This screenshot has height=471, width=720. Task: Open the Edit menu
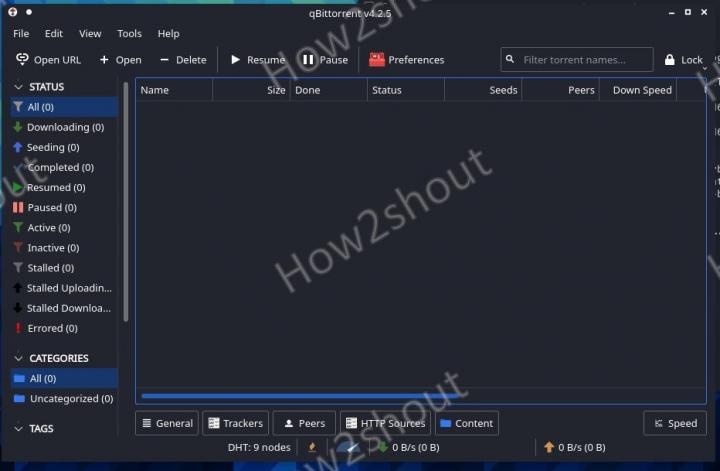(54, 34)
